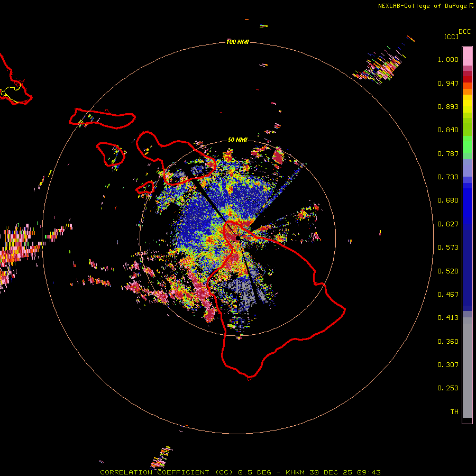Click the 0.680 legend value
The height and width of the screenshot is (476, 476).
(448, 200)
